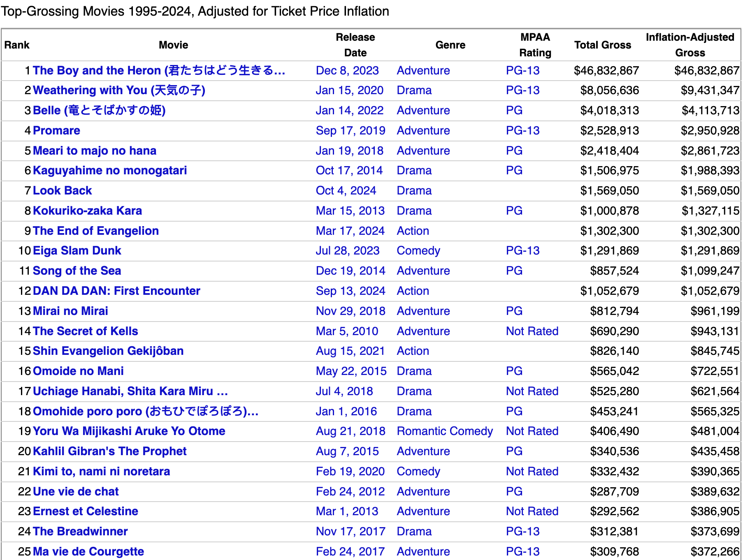Click the Mar 17, 2024 release date
Screen dimensions: 743x560
click(350, 231)
